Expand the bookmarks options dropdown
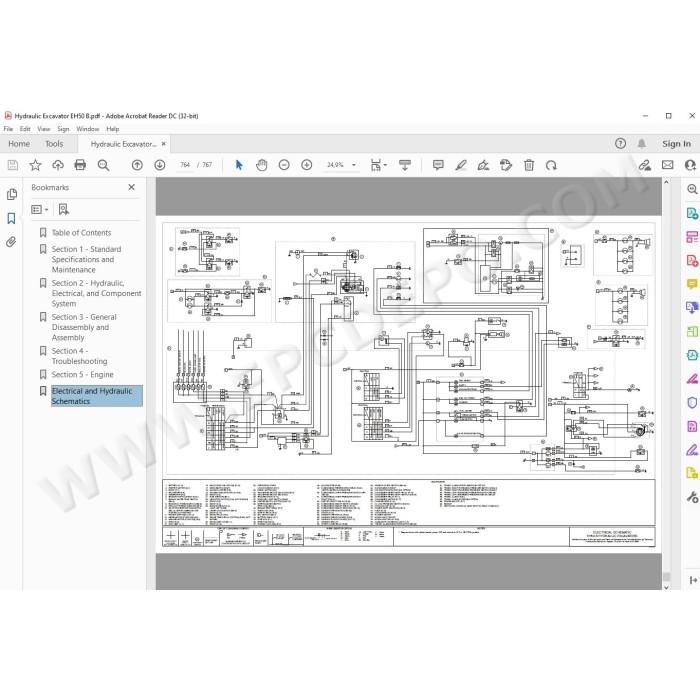Viewport: 700px width, 700px height. coord(40,209)
